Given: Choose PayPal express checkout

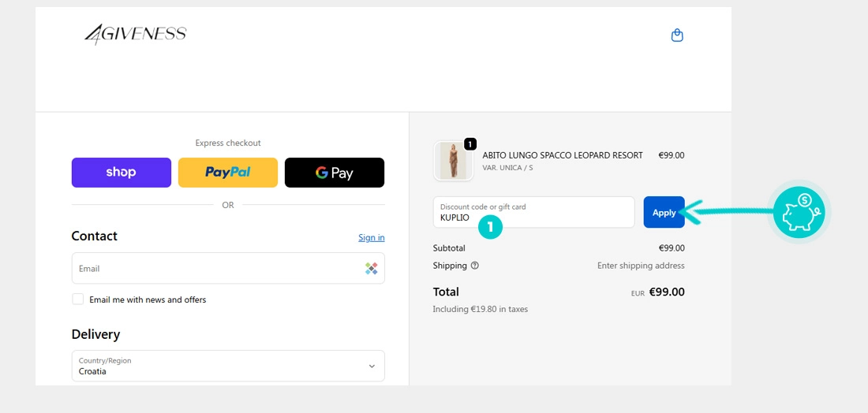Looking at the screenshot, I should coord(228,173).
